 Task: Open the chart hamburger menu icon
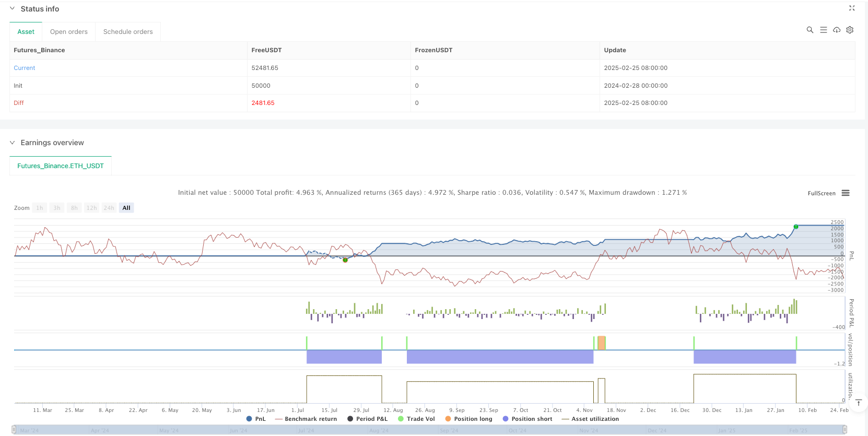tap(846, 193)
